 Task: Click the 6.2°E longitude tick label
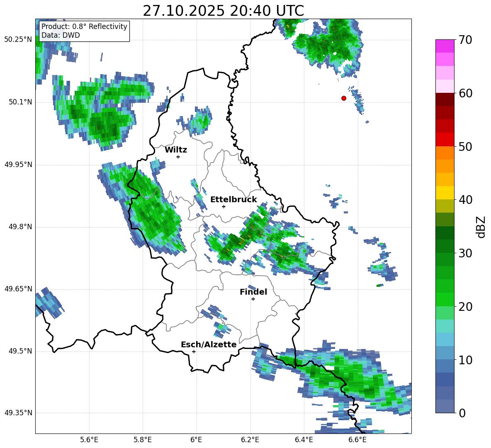pos(250,440)
